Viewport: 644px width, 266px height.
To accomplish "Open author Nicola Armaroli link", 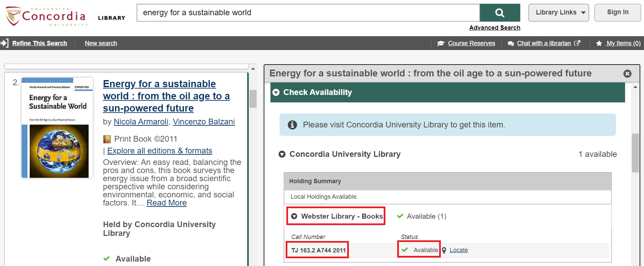I will point(141,122).
